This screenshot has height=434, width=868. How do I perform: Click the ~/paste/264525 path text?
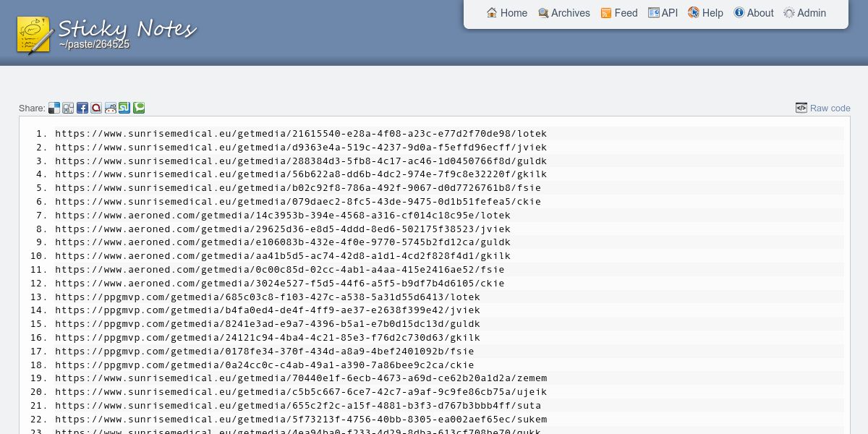tap(94, 45)
